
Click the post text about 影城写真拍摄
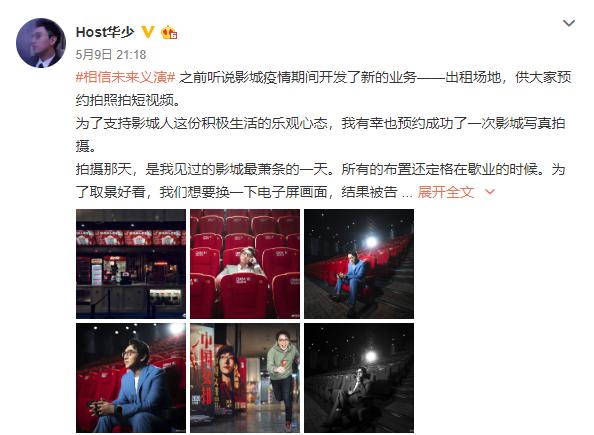(320, 135)
